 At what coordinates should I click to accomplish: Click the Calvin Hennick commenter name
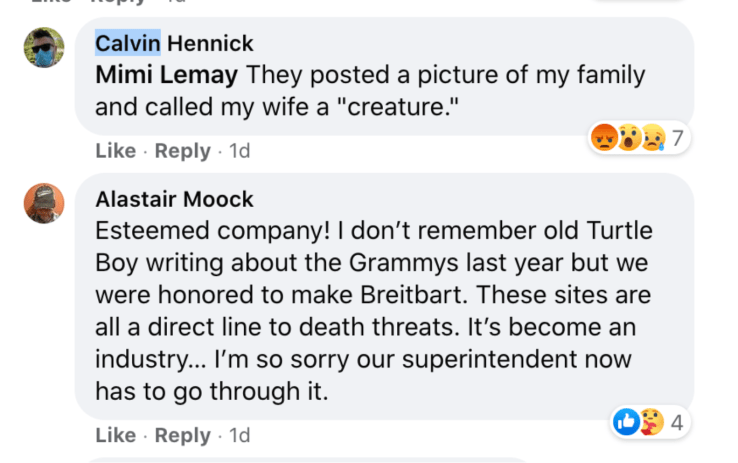point(174,43)
